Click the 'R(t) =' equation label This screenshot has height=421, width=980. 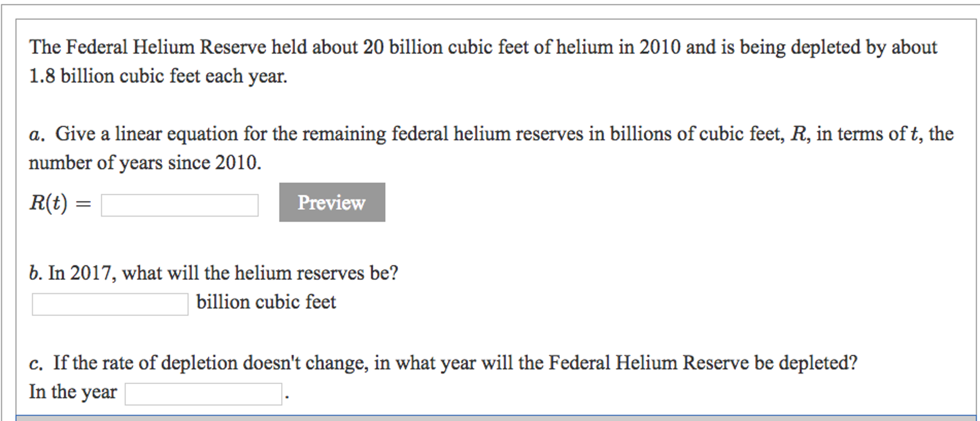(60, 203)
